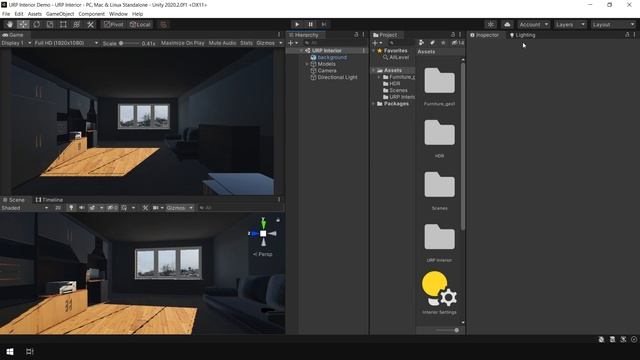640x360 pixels.
Task: Toggle Gizmos in the Game view
Action: pyautogui.click(x=269, y=43)
